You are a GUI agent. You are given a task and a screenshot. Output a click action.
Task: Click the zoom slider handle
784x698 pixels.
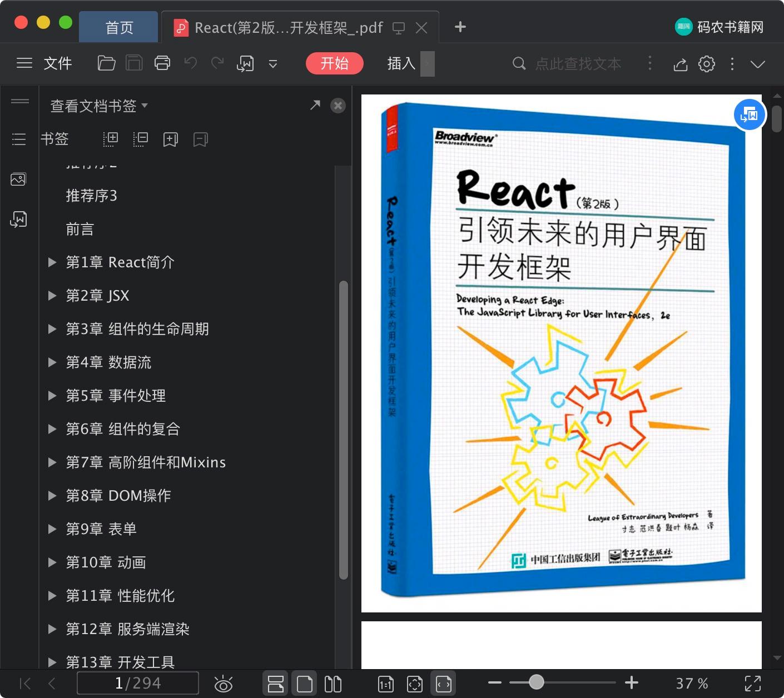pos(537,682)
